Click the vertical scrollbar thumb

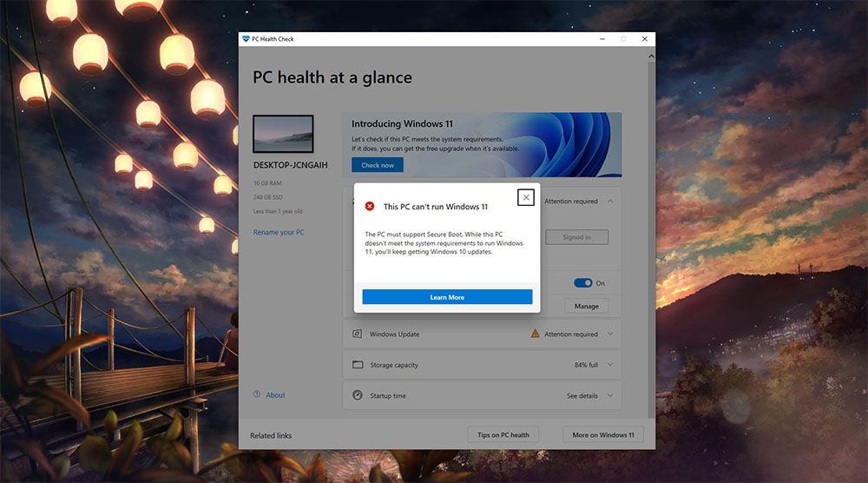651,239
